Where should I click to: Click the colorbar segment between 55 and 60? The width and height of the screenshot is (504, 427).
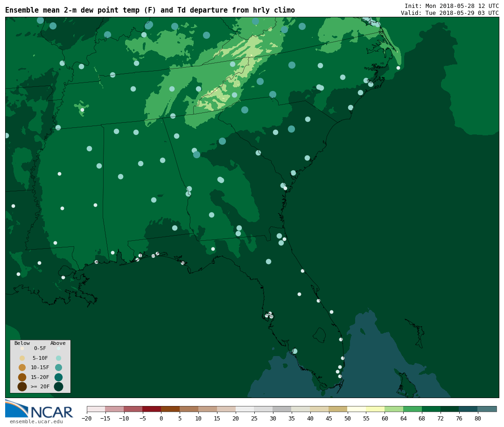375,409
